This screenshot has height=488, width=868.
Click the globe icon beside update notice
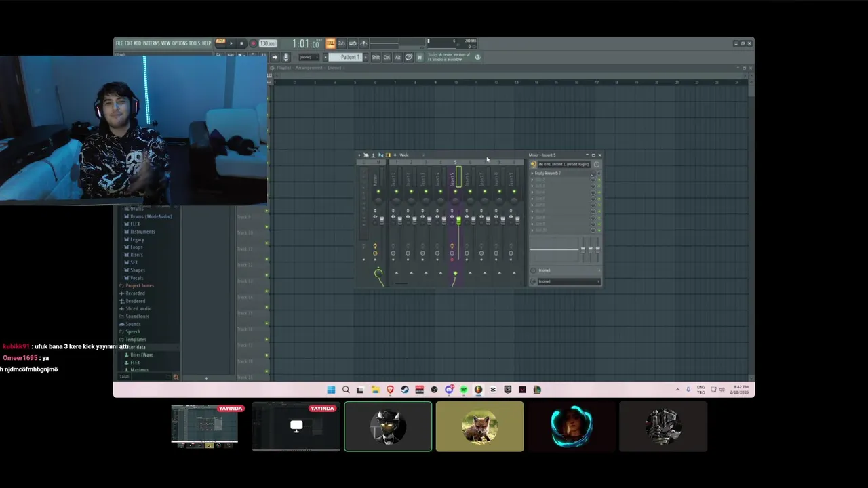(477, 57)
